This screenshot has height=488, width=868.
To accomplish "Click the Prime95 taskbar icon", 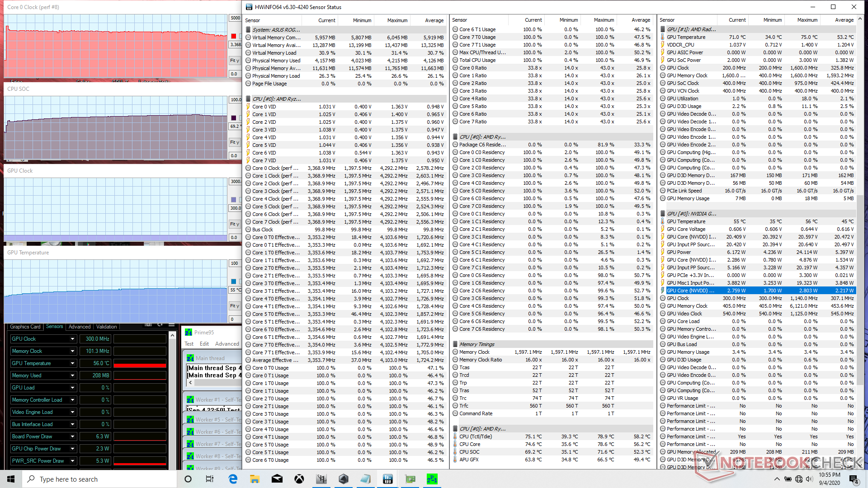I will pyautogui.click(x=432, y=479).
